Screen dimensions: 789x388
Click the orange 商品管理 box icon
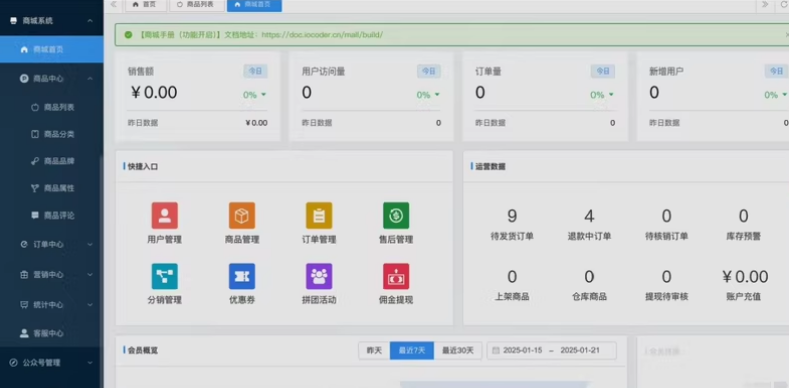[242, 215]
